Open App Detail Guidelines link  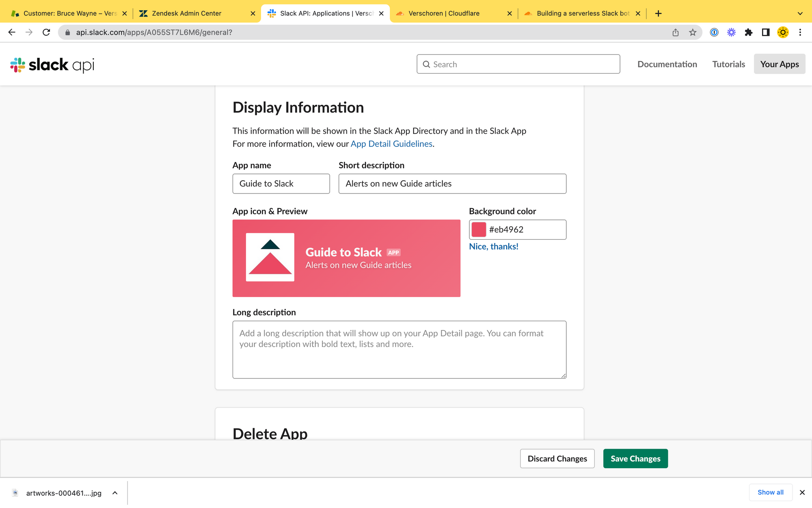pyautogui.click(x=391, y=144)
